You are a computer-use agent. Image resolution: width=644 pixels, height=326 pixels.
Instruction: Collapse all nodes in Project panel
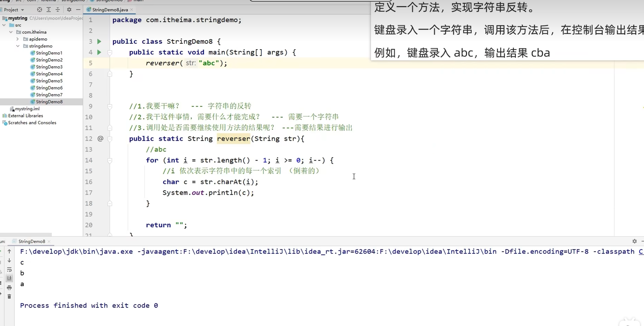58,10
